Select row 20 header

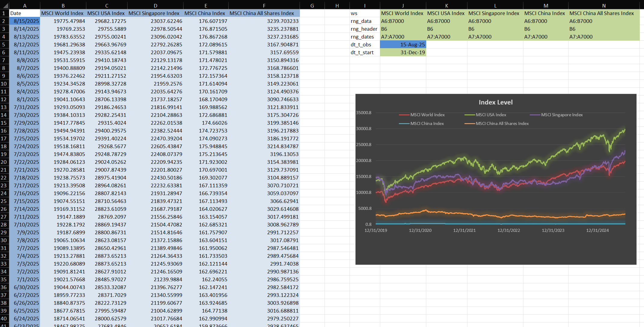click(4, 162)
